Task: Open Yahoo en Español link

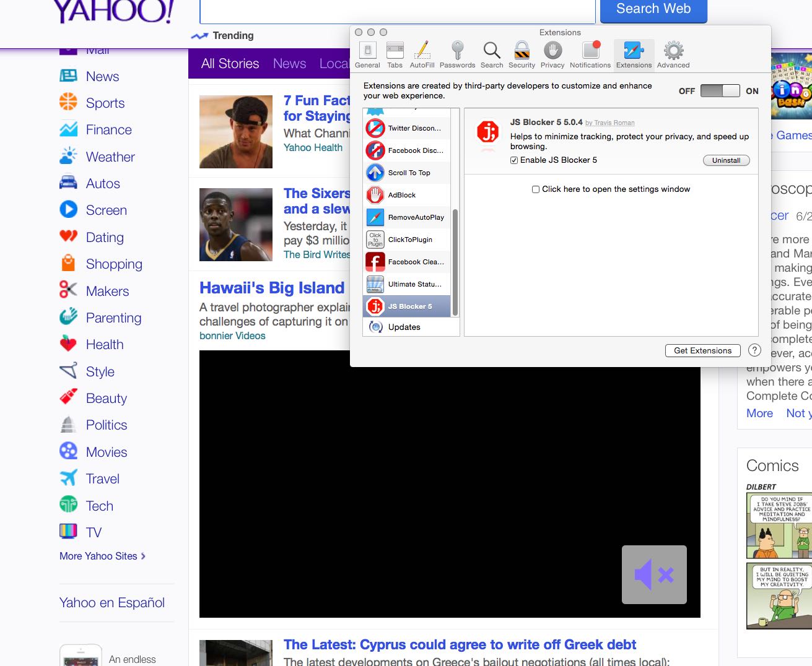Action: pyautogui.click(x=112, y=603)
